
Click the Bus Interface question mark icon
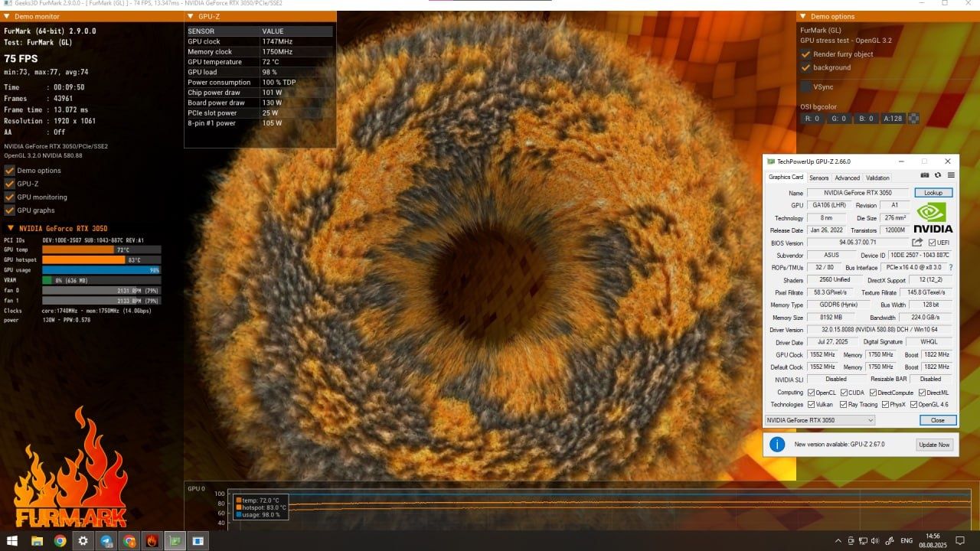pyautogui.click(x=951, y=268)
